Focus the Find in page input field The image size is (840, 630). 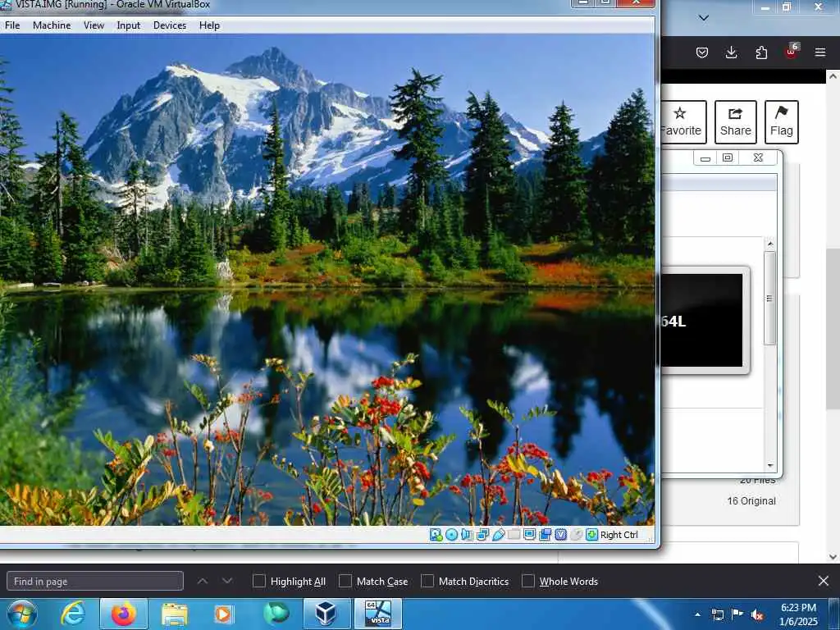[95, 581]
